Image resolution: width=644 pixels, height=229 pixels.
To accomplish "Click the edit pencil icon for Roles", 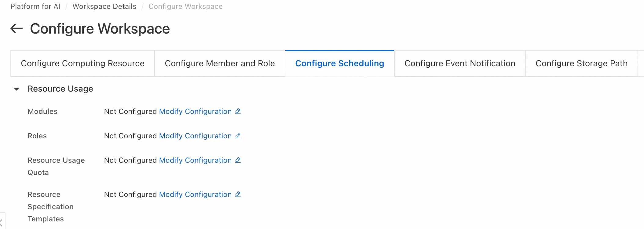I will tap(238, 136).
